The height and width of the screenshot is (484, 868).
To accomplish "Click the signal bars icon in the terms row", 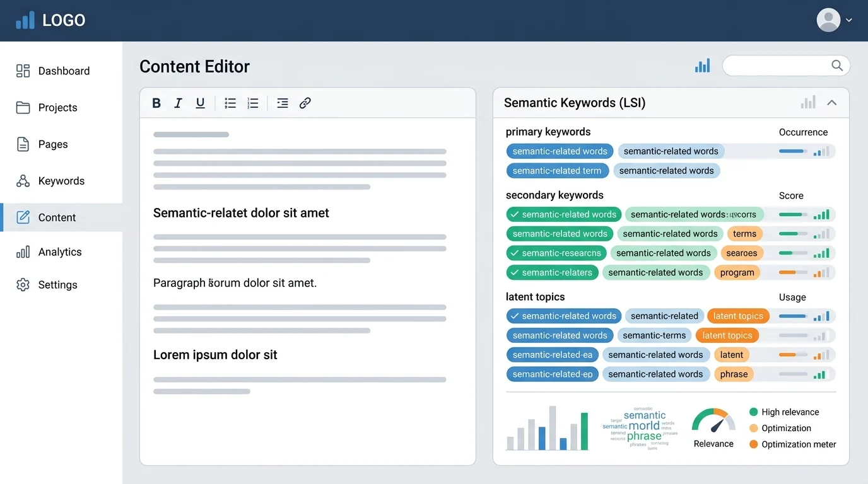I will [821, 234].
